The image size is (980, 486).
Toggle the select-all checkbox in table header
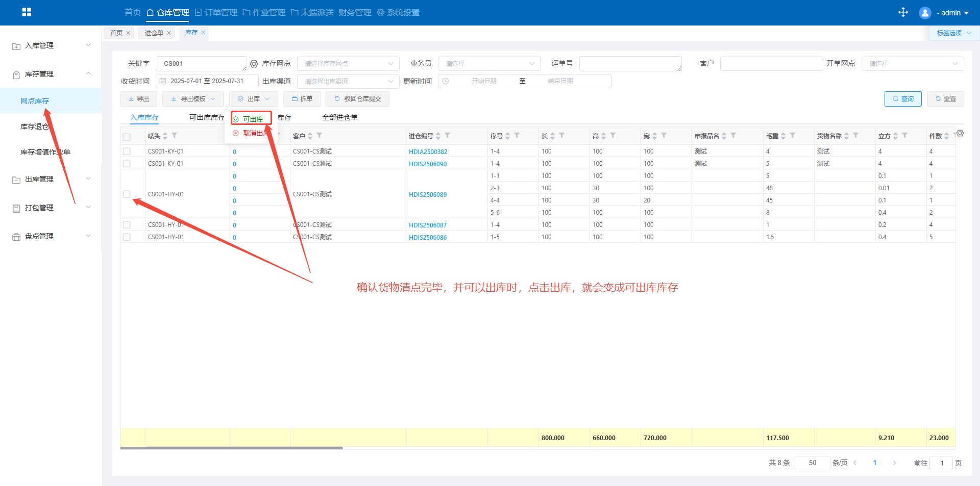pos(127,137)
